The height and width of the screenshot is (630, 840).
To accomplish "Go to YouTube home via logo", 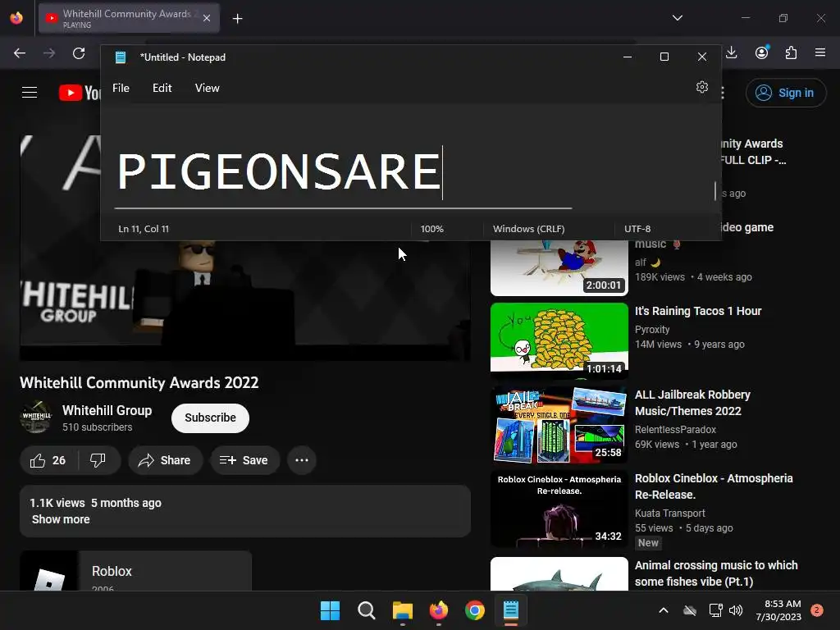I will (x=80, y=93).
